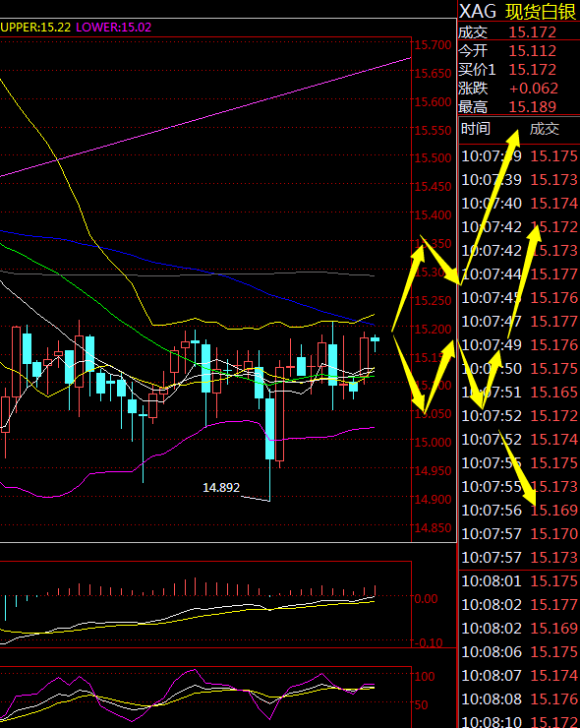Click the 14.900 price axis label
Viewport: 580px width, 728px height.
pyautogui.click(x=433, y=499)
